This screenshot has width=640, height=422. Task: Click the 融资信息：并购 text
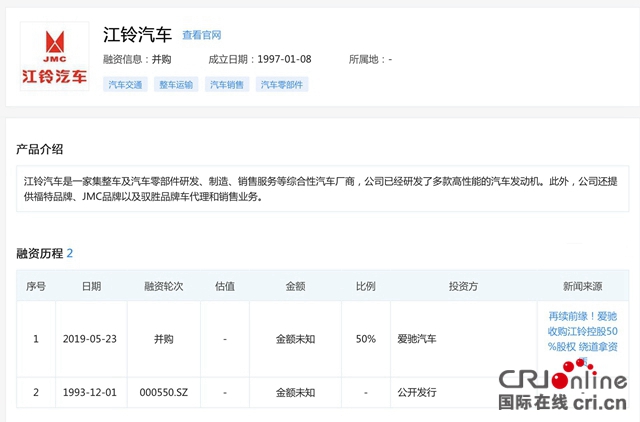point(137,60)
